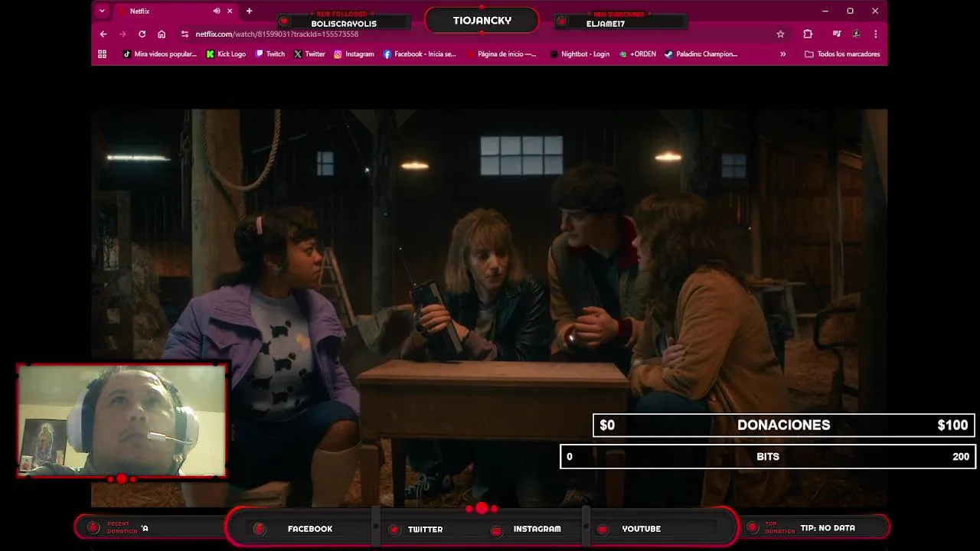Viewport: 980px width, 551px height.
Task: Click the TIOJANCKY channel name banner
Action: pos(482,21)
